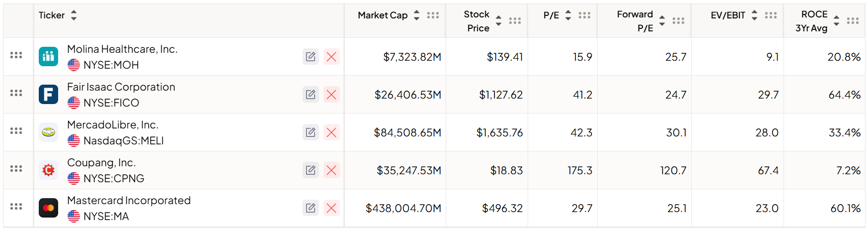This screenshot has width=868, height=230.
Task: Click the Coupang row drag handle
Action: pyautogui.click(x=16, y=169)
